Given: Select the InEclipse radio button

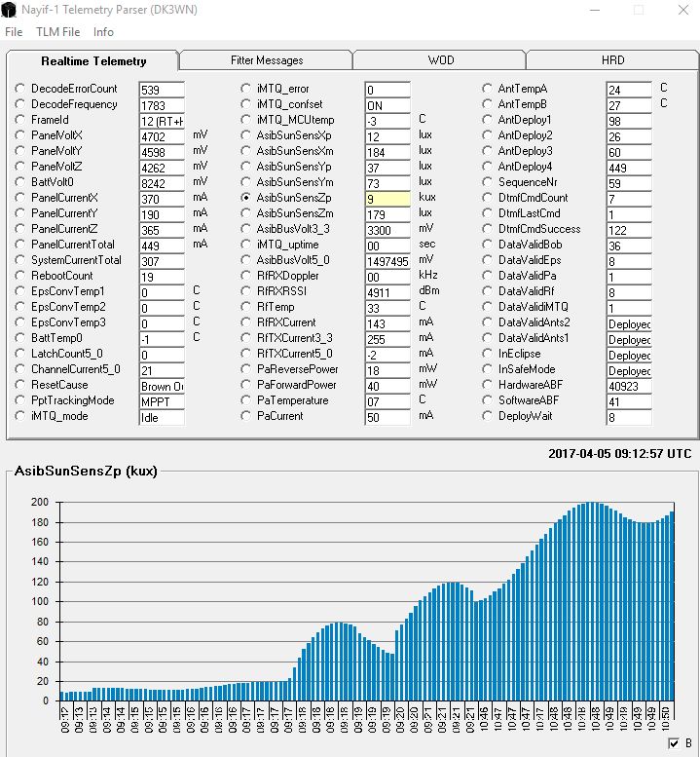Looking at the screenshot, I should tap(488, 354).
